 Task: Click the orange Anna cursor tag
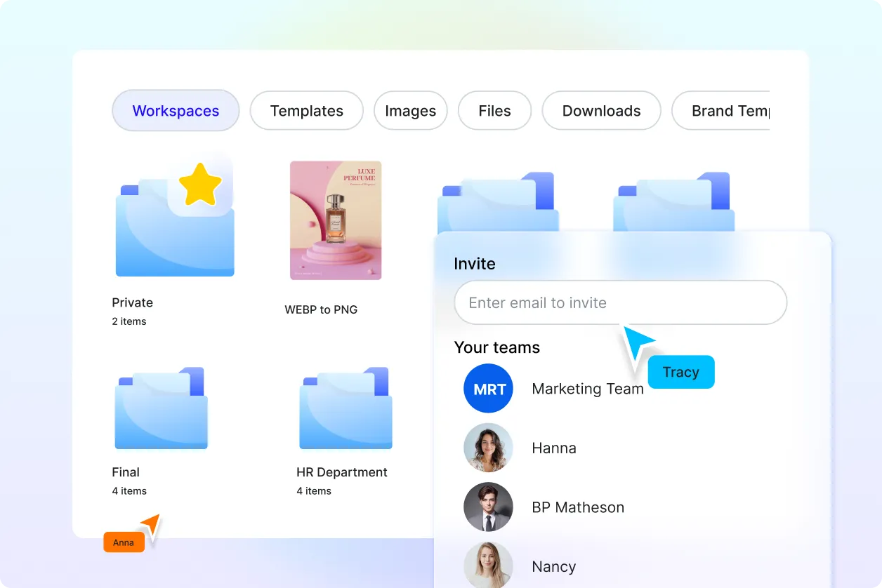[x=124, y=542]
